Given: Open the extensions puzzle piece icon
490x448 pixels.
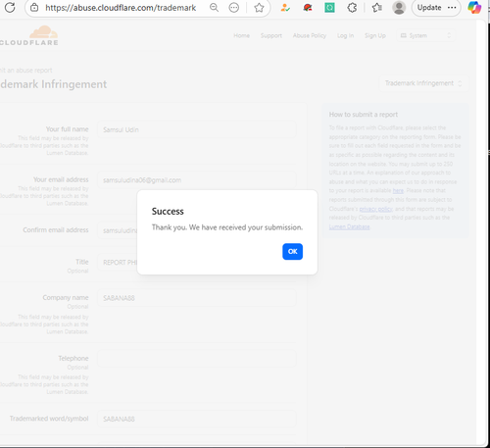Looking at the screenshot, I should (352, 8).
